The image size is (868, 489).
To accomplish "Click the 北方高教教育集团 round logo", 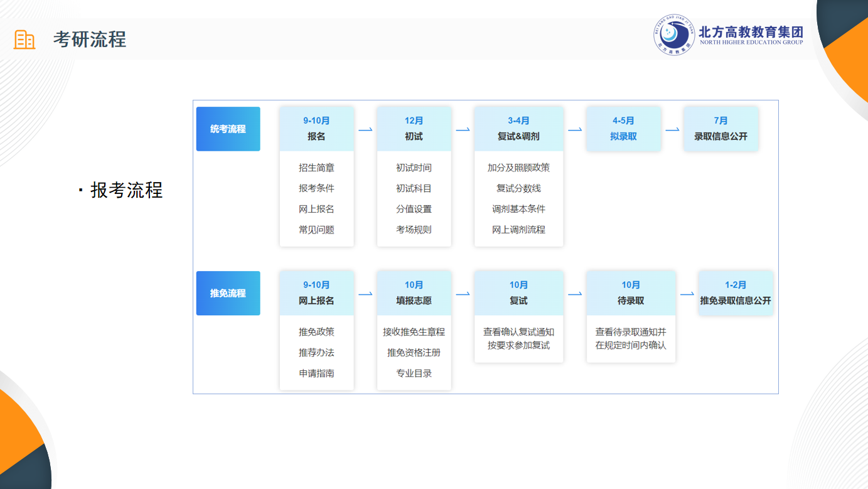I will [x=673, y=35].
